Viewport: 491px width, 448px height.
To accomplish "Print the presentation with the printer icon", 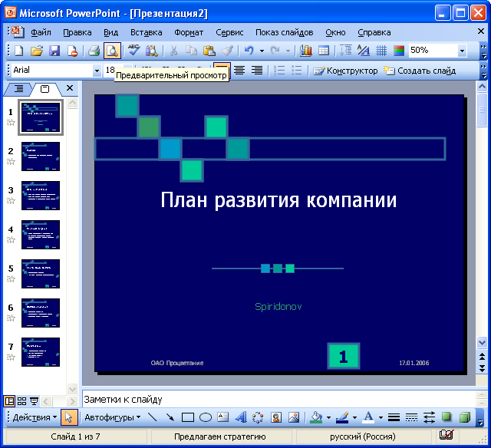I will pyautogui.click(x=94, y=51).
